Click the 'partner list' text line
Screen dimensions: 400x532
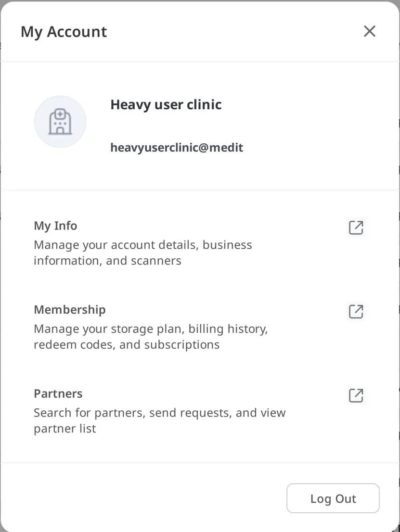click(65, 429)
